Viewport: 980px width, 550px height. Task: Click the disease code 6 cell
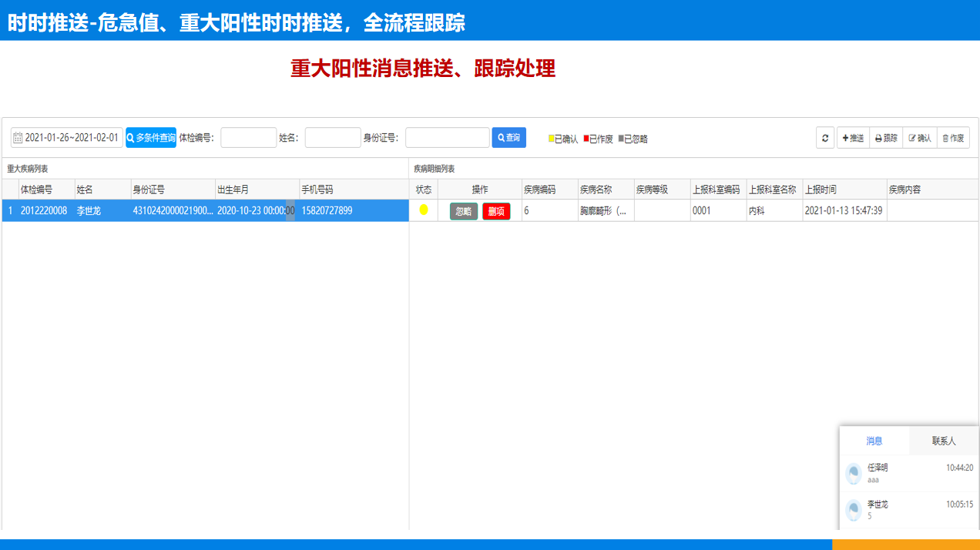pyautogui.click(x=550, y=210)
